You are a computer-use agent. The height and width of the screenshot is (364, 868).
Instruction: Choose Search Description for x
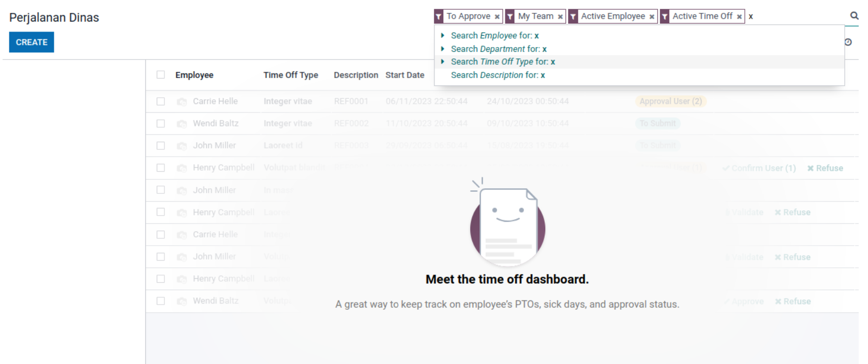coord(498,75)
